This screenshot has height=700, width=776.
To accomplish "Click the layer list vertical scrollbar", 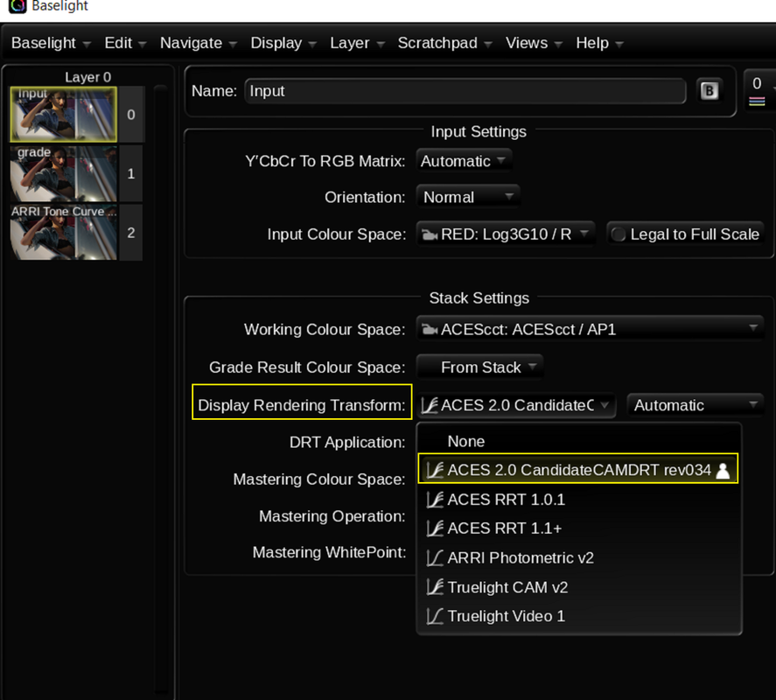I will click(x=161, y=388).
